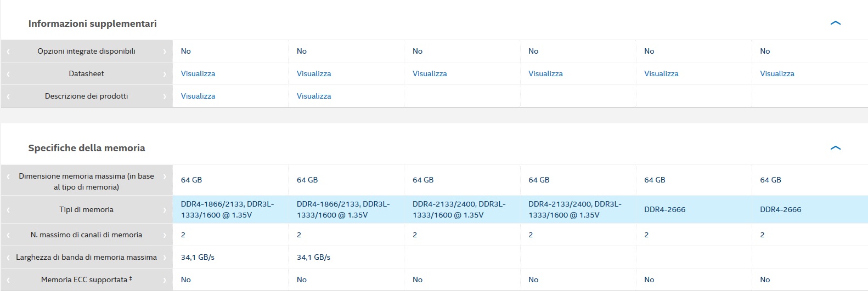Open Datasheet Visualizza link for first processor
This screenshot has width=868, height=291.
tap(198, 73)
